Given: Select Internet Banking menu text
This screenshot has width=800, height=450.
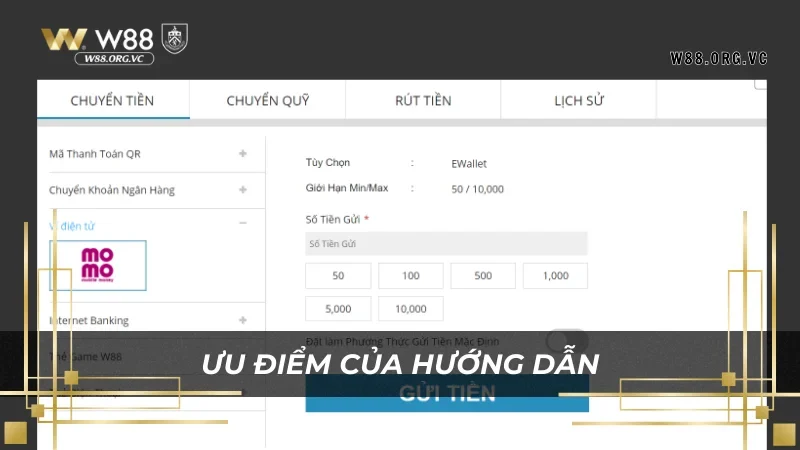Looking at the screenshot, I should pyautogui.click(x=89, y=320).
